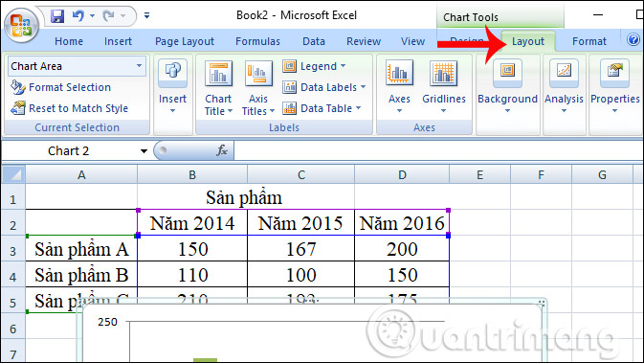This screenshot has width=644, height=363.
Task: Select column F header
Action: pyautogui.click(x=541, y=174)
